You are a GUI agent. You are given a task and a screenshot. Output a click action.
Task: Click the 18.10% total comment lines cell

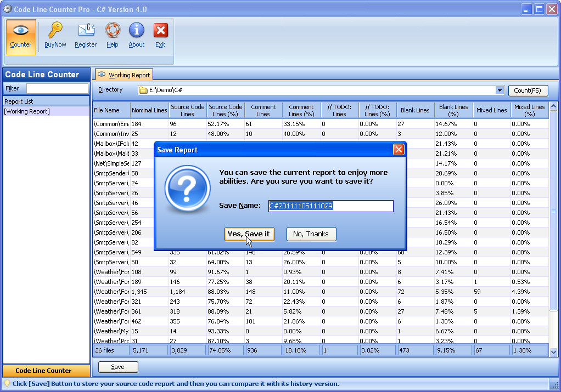coord(301,350)
